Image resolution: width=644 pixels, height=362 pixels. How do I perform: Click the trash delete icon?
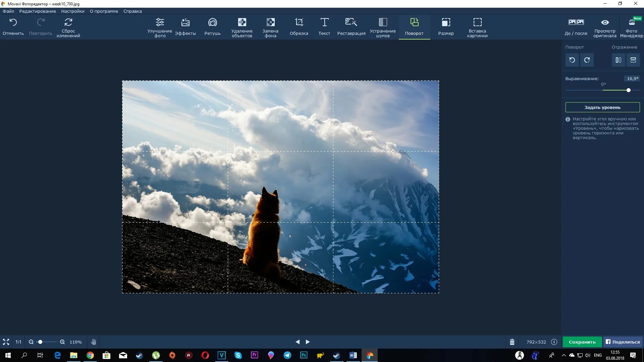512,342
